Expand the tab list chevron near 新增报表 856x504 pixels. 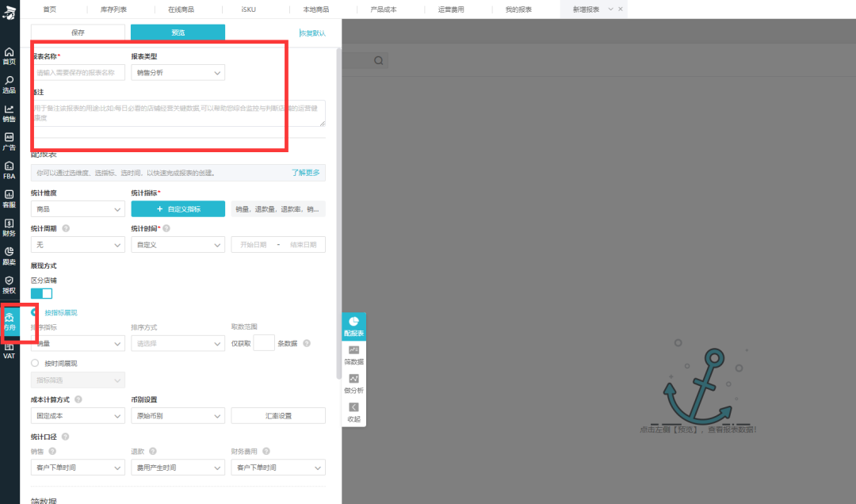(x=611, y=10)
